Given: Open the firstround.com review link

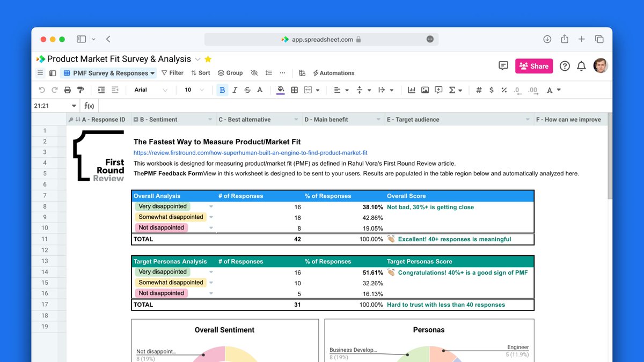Looking at the screenshot, I should click(x=251, y=153).
